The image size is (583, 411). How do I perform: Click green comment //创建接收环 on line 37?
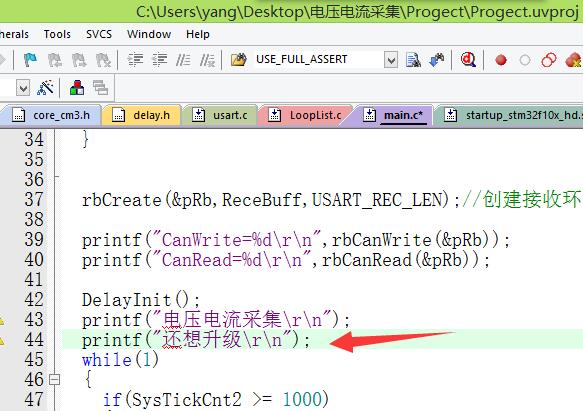522,199
